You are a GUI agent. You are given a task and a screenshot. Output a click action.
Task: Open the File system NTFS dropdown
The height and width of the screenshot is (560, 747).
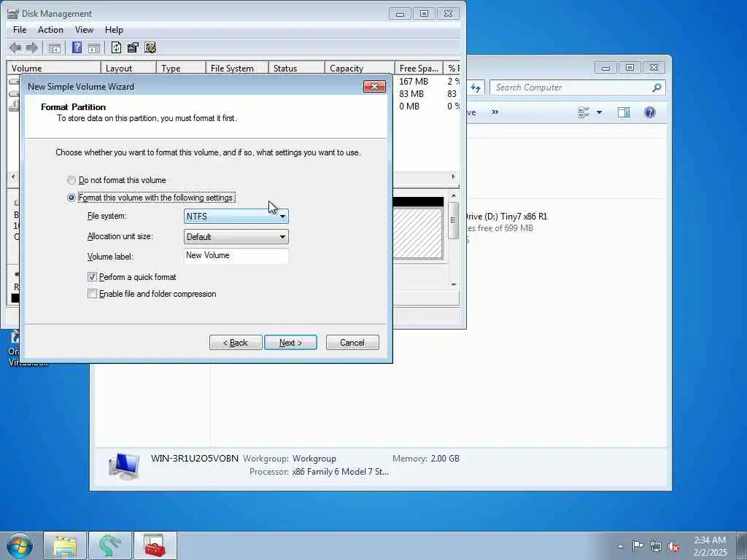point(236,216)
